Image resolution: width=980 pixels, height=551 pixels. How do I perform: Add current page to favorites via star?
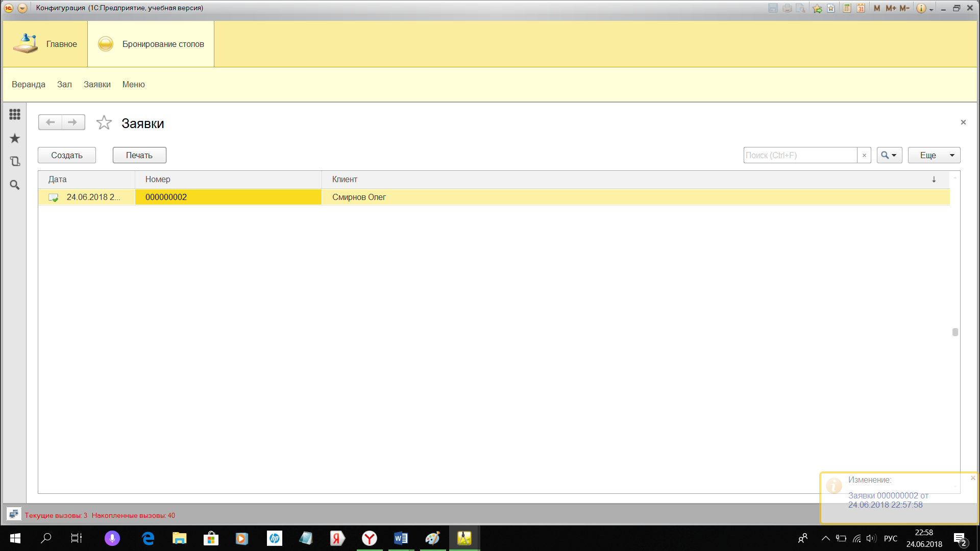click(x=104, y=122)
